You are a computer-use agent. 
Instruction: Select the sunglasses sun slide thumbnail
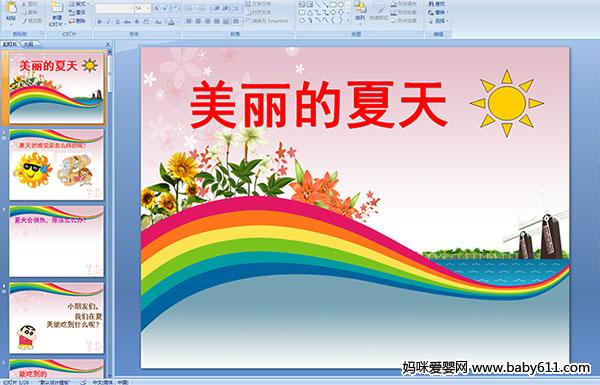click(x=56, y=165)
